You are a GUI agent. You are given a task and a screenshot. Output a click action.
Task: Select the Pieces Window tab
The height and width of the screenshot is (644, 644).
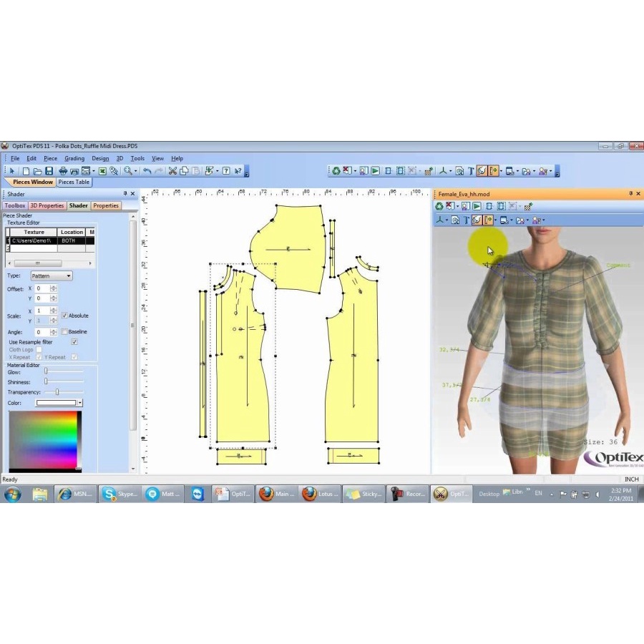(x=32, y=182)
